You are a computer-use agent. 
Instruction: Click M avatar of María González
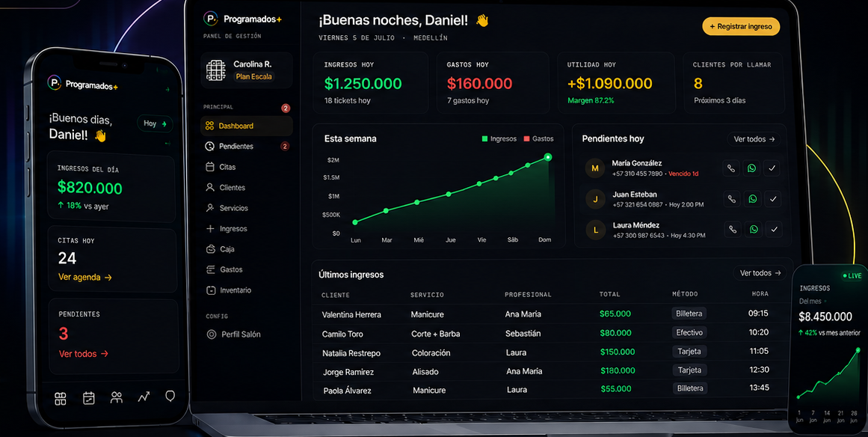(594, 168)
